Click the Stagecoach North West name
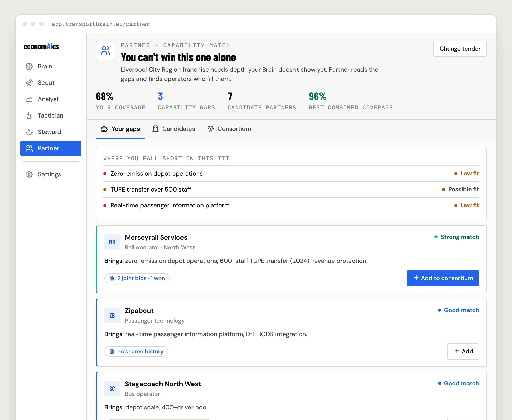This screenshot has width=512, height=420. pyautogui.click(x=163, y=384)
